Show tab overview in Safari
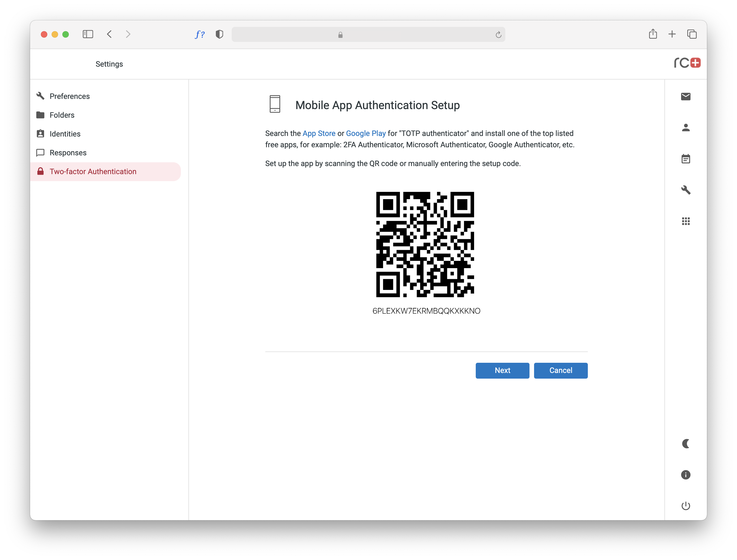This screenshot has width=737, height=560. 692,34
